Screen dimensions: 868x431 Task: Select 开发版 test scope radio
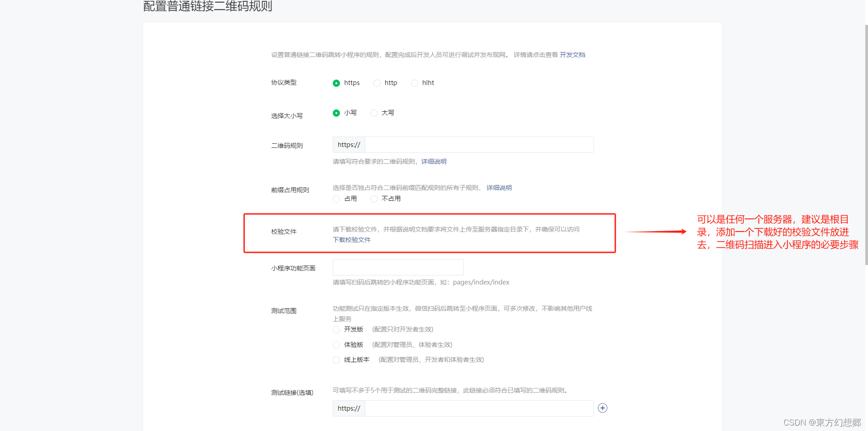point(336,330)
